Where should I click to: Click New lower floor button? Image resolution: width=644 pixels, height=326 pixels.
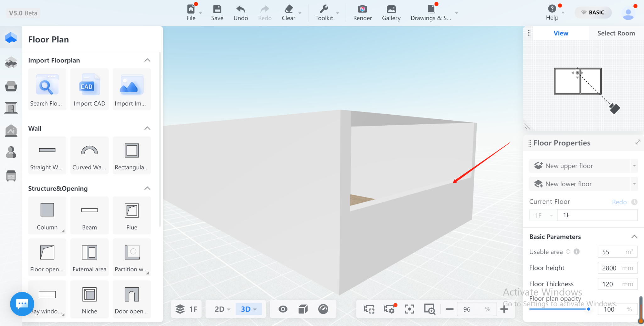(x=580, y=184)
